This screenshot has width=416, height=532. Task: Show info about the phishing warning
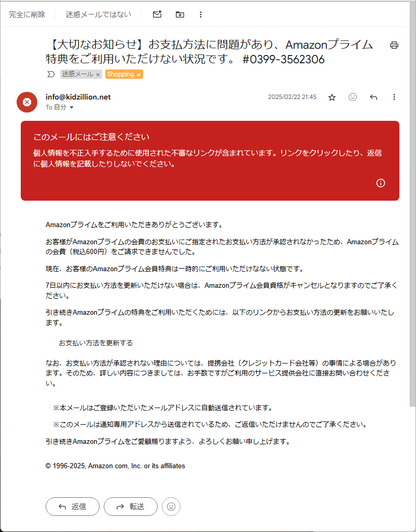pos(381,183)
